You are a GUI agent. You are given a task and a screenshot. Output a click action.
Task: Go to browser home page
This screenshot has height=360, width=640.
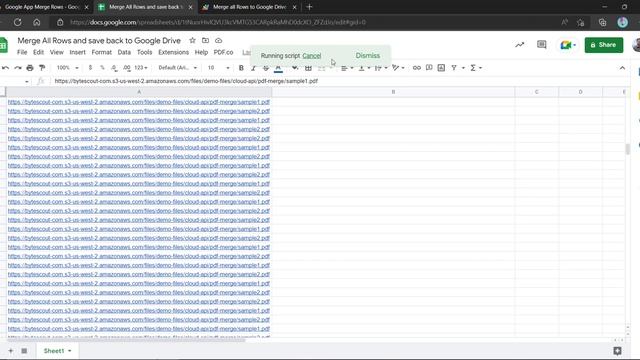tap(37, 22)
